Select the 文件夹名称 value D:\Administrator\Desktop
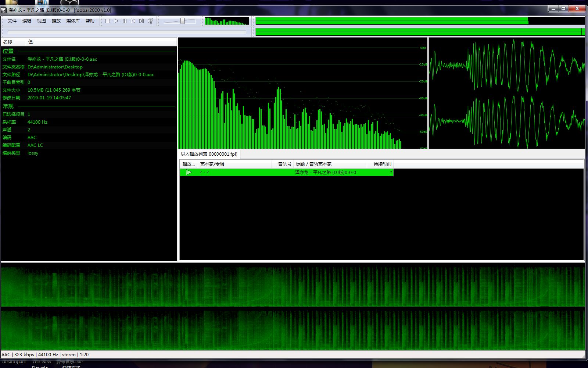This screenshot has width=588, height=368. point(55,67)
